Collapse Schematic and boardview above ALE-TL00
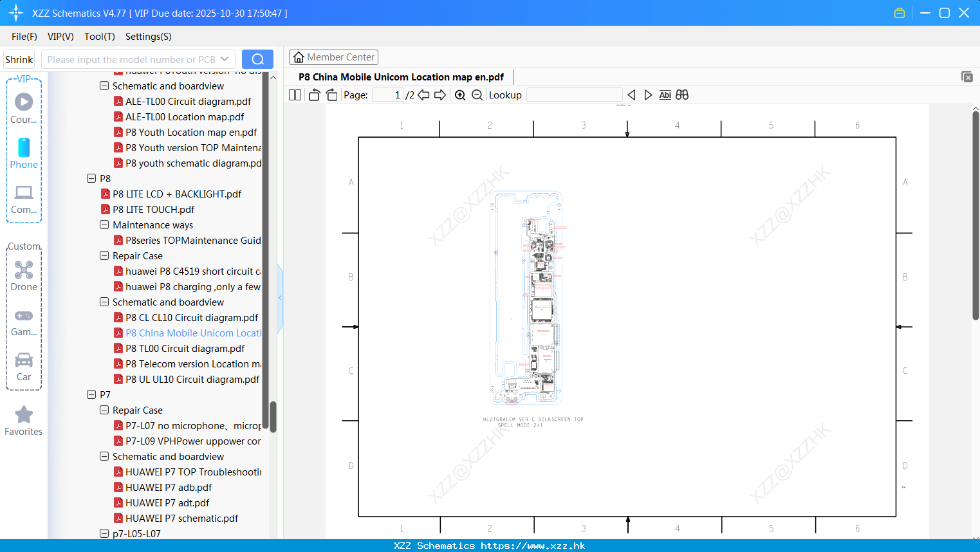The image size is (980, 552). point(104,86)
